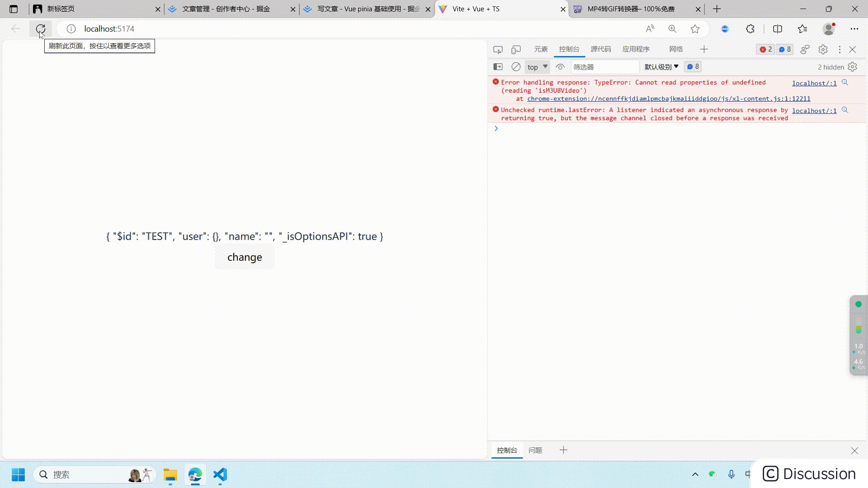Toggle split screen view icon

click(x=778, y=29)
